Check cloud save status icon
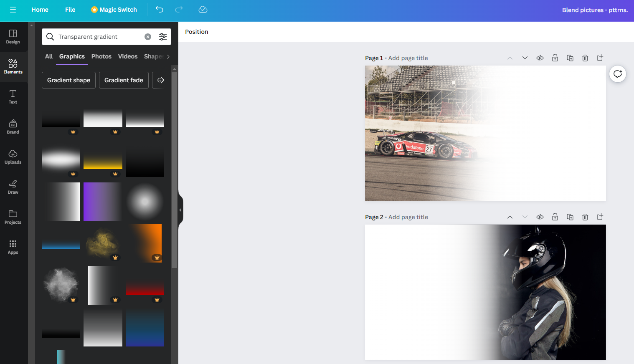 click(x=203, y=10)
